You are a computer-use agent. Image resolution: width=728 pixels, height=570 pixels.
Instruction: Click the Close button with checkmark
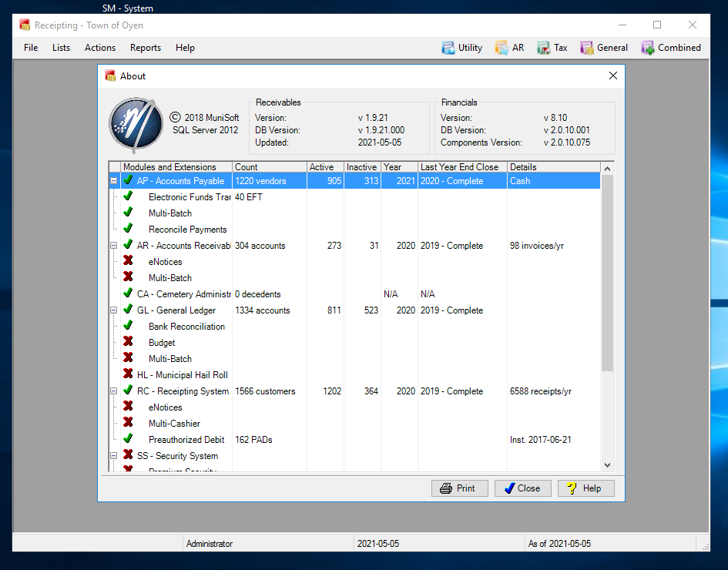523,488
